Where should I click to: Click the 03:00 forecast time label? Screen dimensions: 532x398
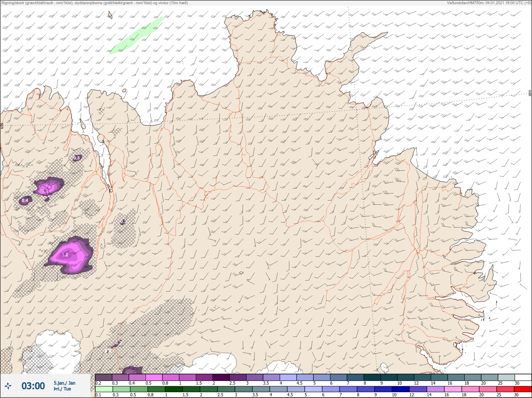[33, 386]
